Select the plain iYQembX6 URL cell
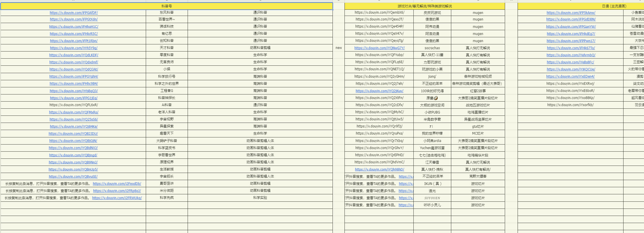644x233 pixels. coord(379,13)
